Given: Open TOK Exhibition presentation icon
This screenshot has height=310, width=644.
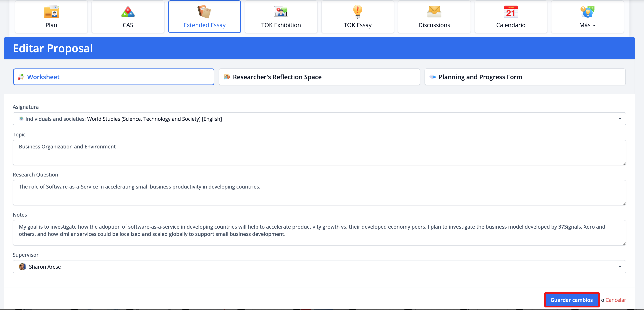Looking at the screenshot, I should click(281, 12).
